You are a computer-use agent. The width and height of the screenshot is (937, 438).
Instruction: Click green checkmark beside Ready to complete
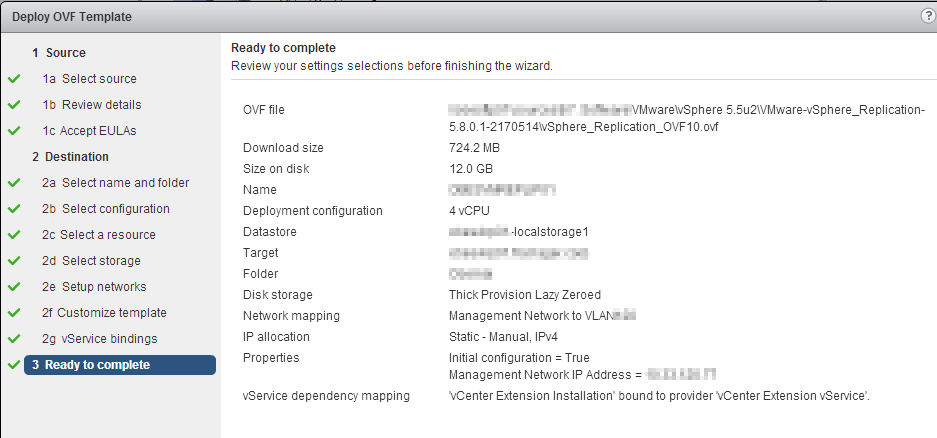(x=14, y=365)
